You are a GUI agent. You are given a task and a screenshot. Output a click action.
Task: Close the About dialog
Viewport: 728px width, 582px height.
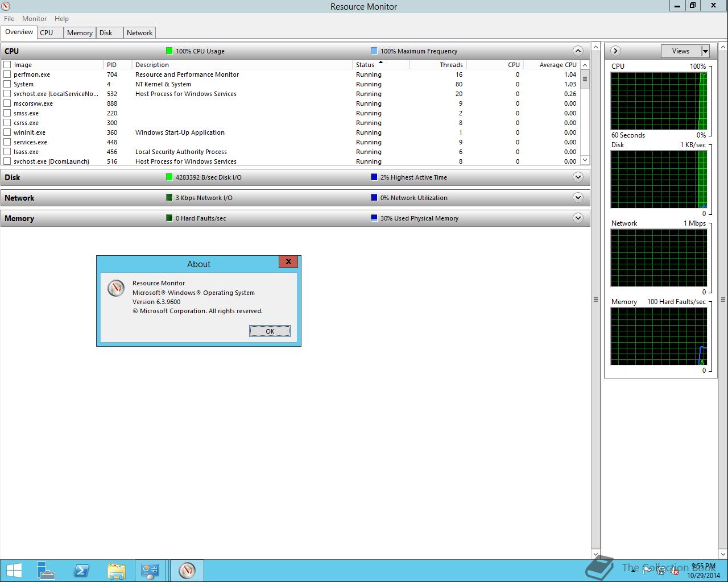tap(288, 261)
